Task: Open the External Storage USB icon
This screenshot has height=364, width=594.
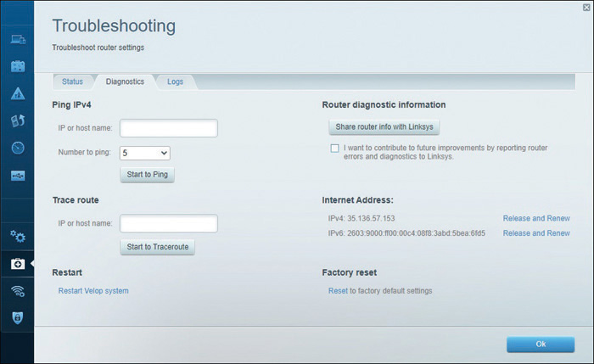Action: click(x=18, y=176)
